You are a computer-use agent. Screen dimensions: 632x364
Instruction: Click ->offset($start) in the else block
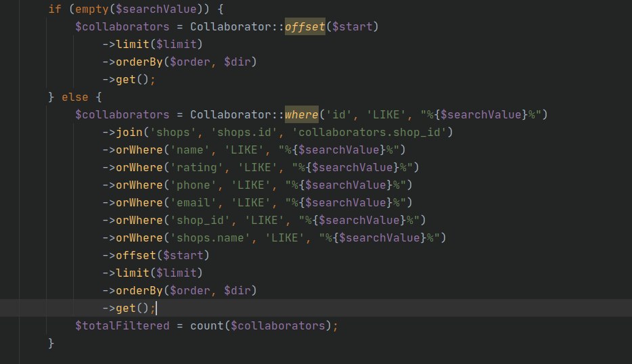click(156, 256)
